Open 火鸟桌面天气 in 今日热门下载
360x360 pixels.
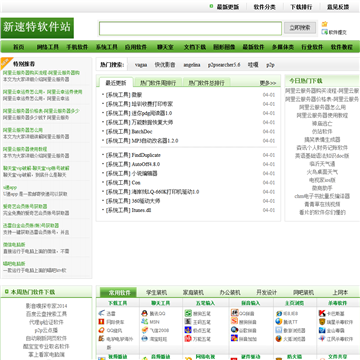pos(322,172)
